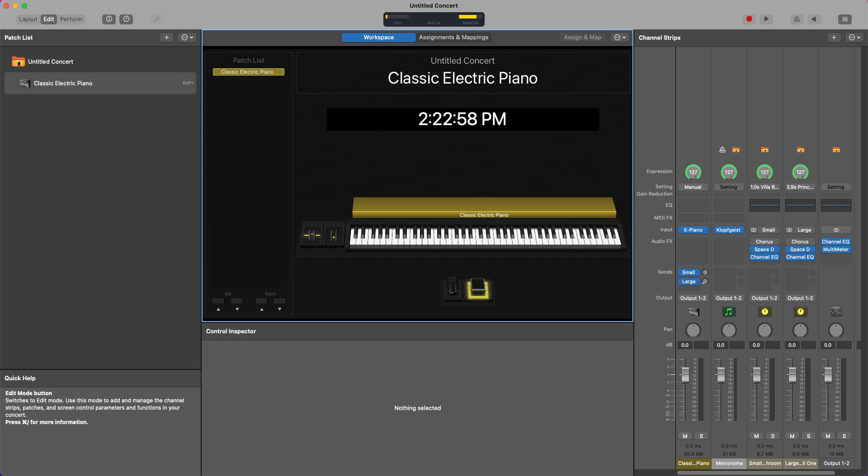The width and height of the screenshot is (868, 476).
Task: Click the electric piano channel icon
Action: pyautogui.click(x=693, y=312)
